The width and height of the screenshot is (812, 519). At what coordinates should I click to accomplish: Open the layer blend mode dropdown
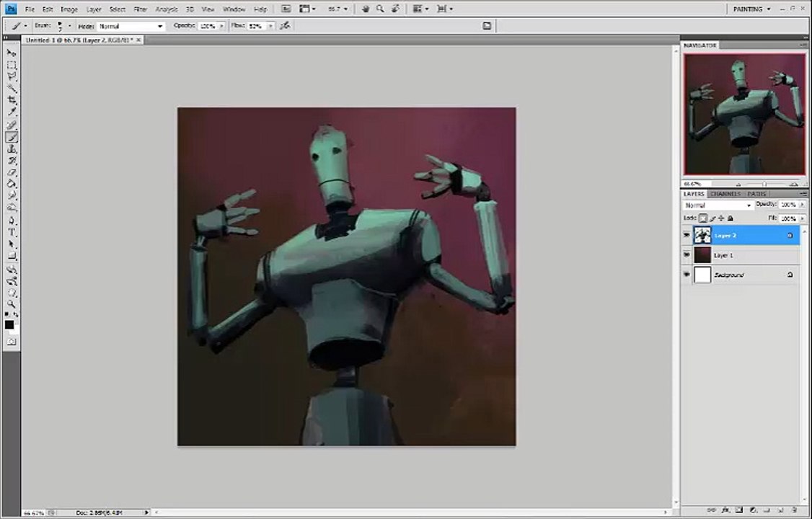718,205
